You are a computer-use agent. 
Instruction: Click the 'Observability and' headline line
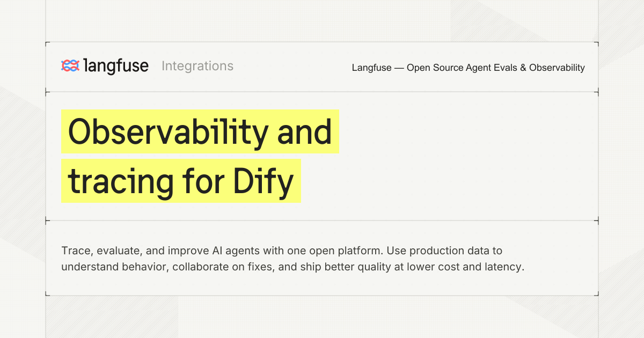point(200,131)
